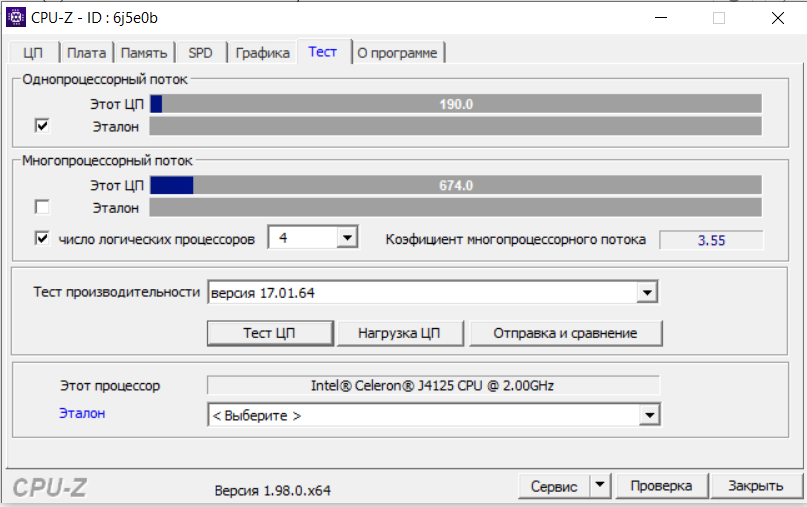The image size is (807, 507).
Task: Start benchmark with Тест ЦП button
Action: pos(270,333)
